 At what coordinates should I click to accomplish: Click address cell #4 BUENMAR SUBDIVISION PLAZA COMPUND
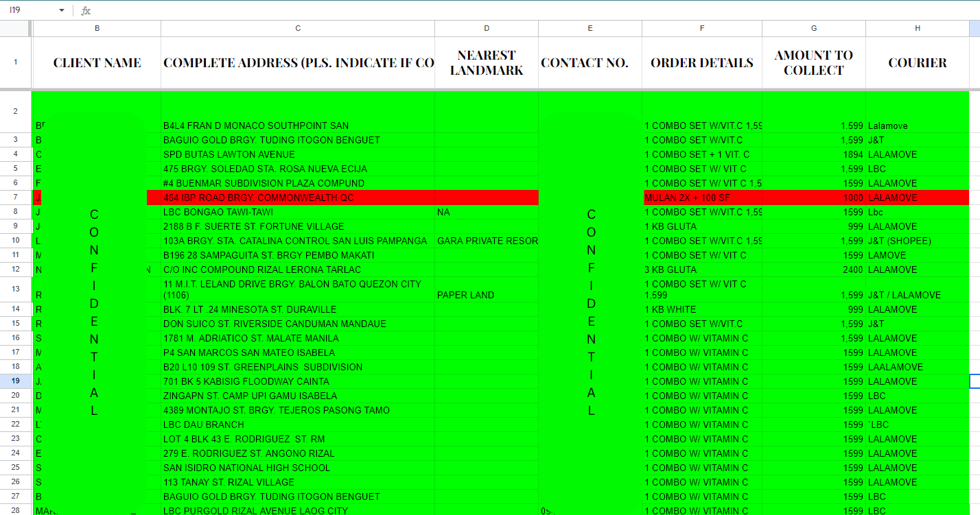click(298, 183)
